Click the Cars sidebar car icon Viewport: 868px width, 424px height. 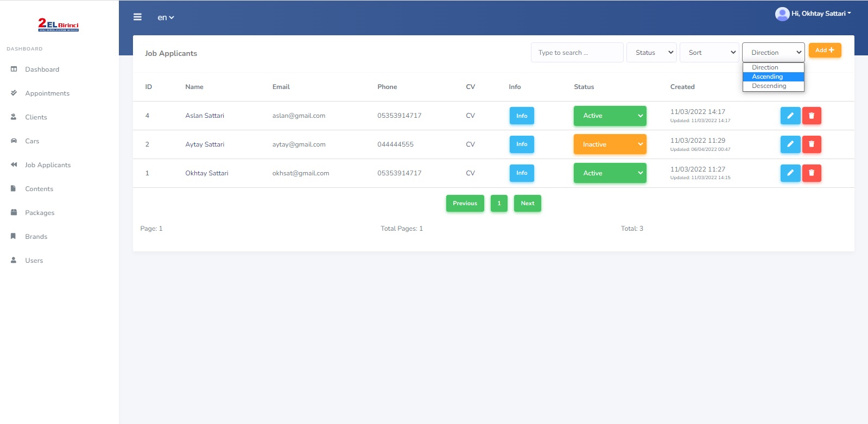(14, 141)
